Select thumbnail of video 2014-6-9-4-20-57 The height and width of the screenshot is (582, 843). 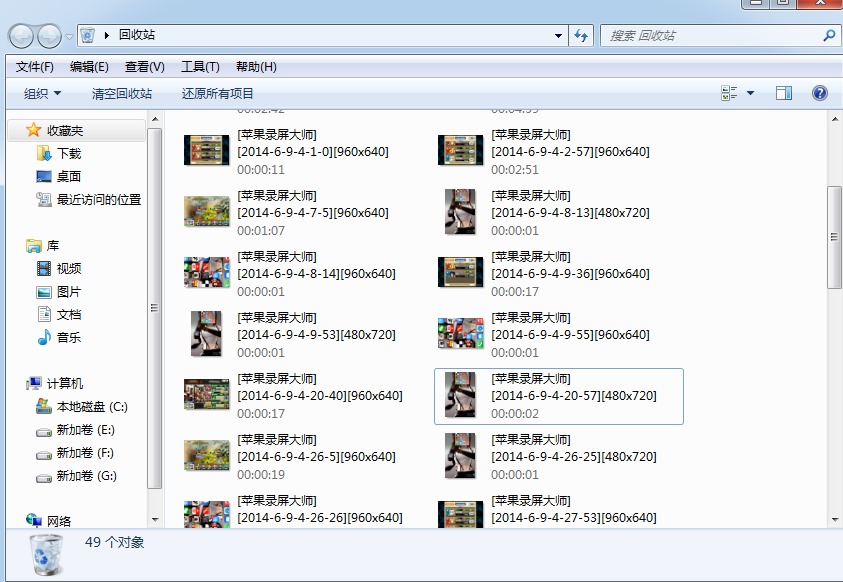click(x=460, y=394)
